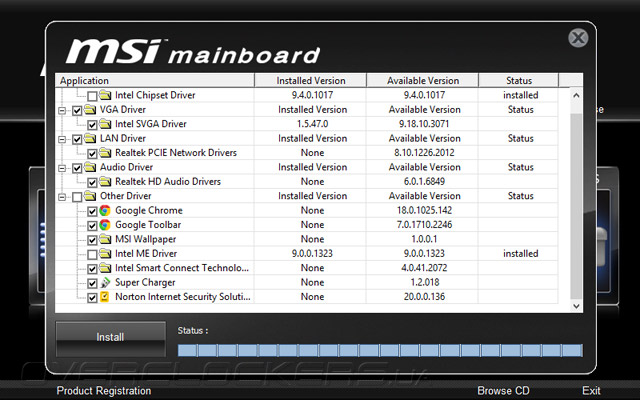Click installed status for Intel ME Driver
Screen dimensions: 640x400
[x=520, y=253]
